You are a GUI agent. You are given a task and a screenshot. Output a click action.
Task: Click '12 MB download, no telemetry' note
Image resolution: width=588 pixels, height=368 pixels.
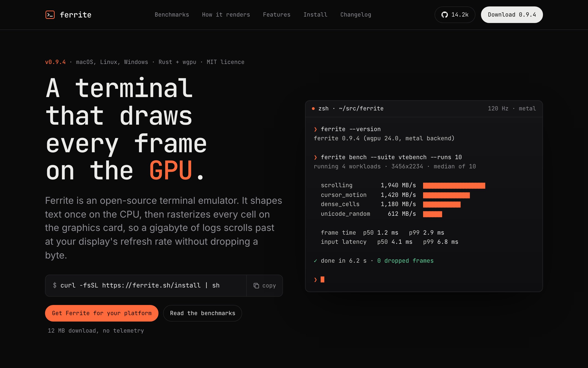(96, 331)
